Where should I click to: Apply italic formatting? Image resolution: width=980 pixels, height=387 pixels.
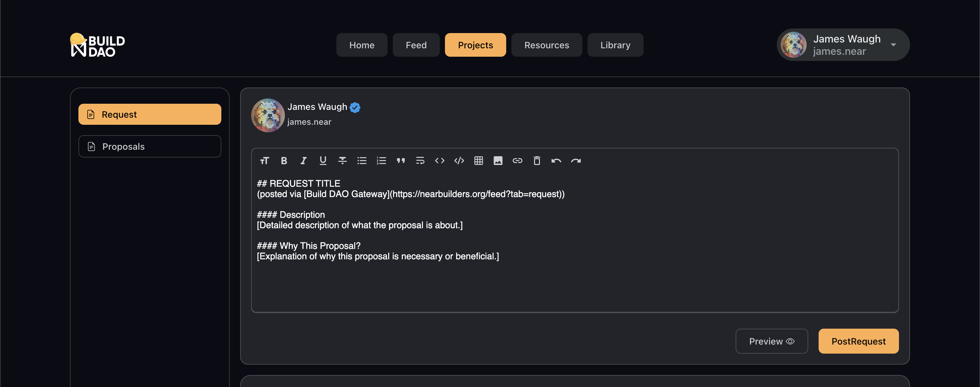click(x=303, y=160)
